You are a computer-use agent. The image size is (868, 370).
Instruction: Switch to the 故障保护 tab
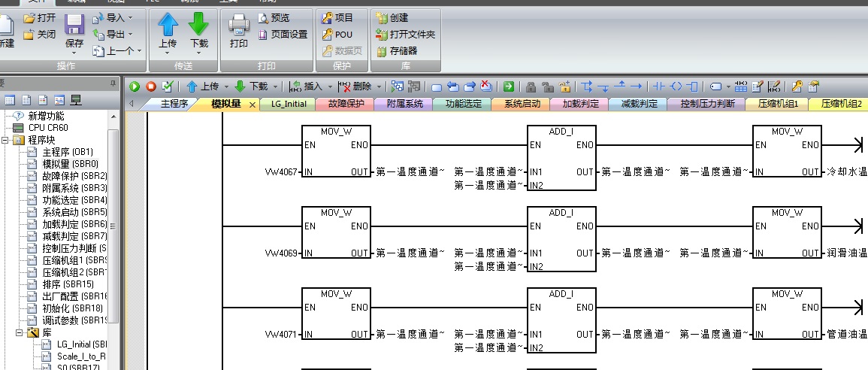point(346,105)
